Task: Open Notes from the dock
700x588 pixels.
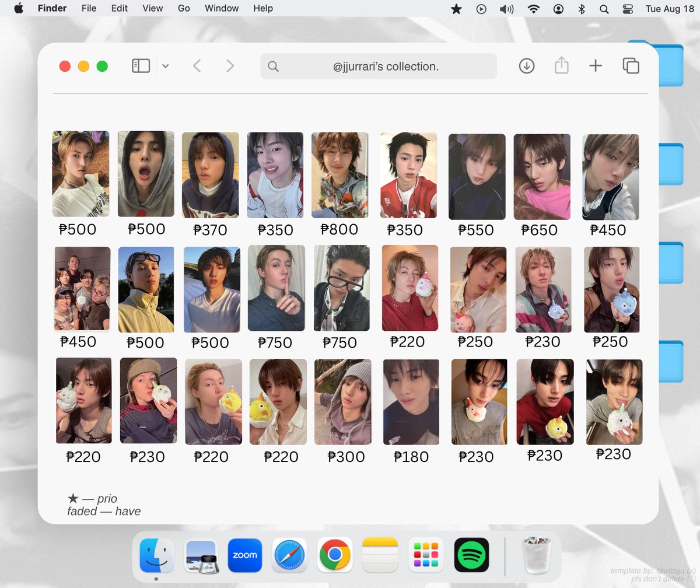Action: pos(380,555)
